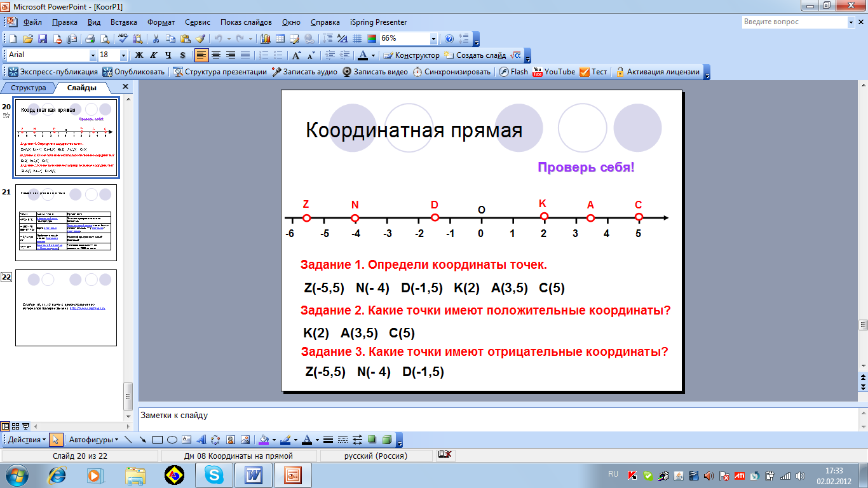Open the iSpring Presenter menu
868x488 pixels.
[x=377, y=22]
